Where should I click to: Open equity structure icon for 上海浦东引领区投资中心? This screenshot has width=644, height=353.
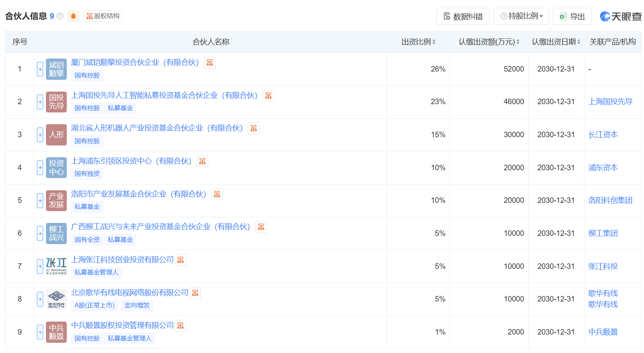pos(202,162)
